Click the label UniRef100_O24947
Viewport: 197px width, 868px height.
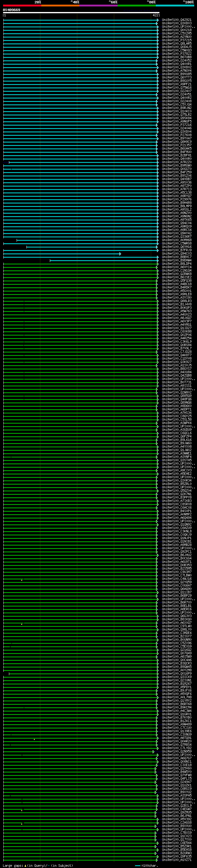pos(177,782)
